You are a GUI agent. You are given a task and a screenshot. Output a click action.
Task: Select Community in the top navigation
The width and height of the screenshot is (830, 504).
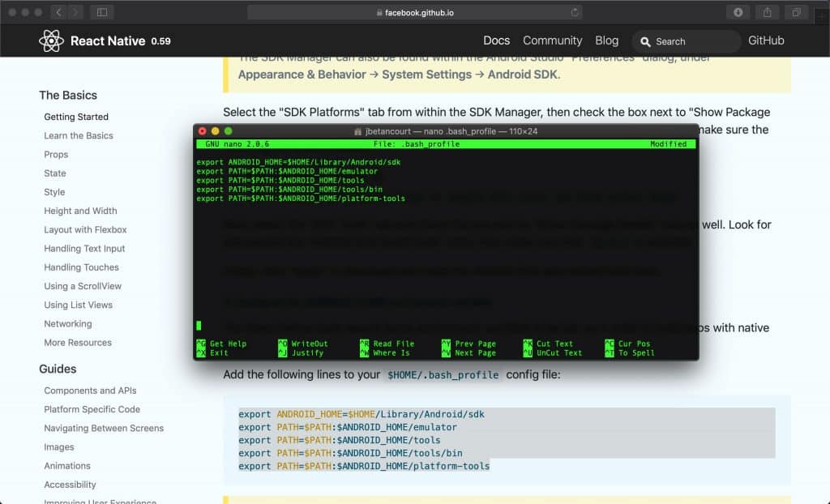(x=552, y=41)
